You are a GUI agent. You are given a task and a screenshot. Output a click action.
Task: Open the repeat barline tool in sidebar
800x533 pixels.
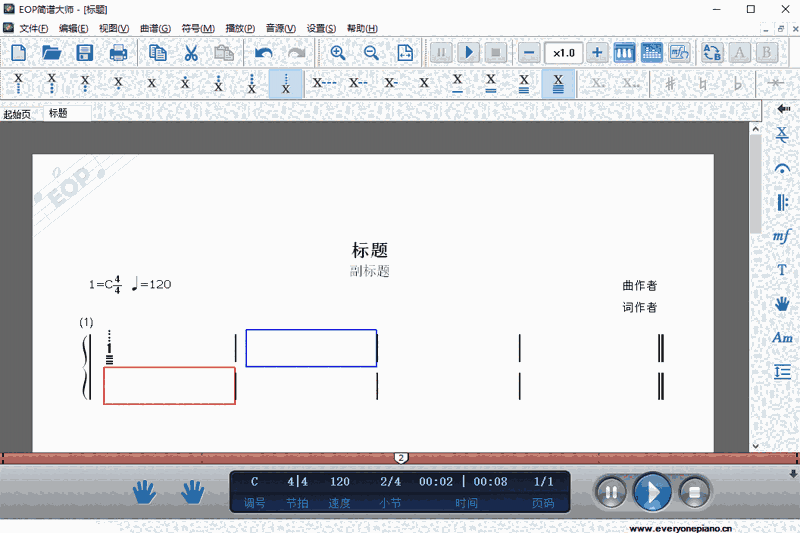click(782, 202)
